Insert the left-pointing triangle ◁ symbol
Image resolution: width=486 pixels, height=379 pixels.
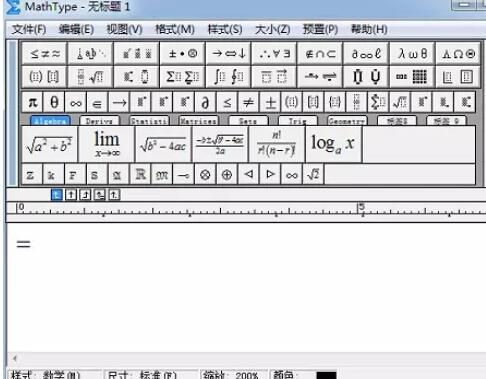coord(249,174)
